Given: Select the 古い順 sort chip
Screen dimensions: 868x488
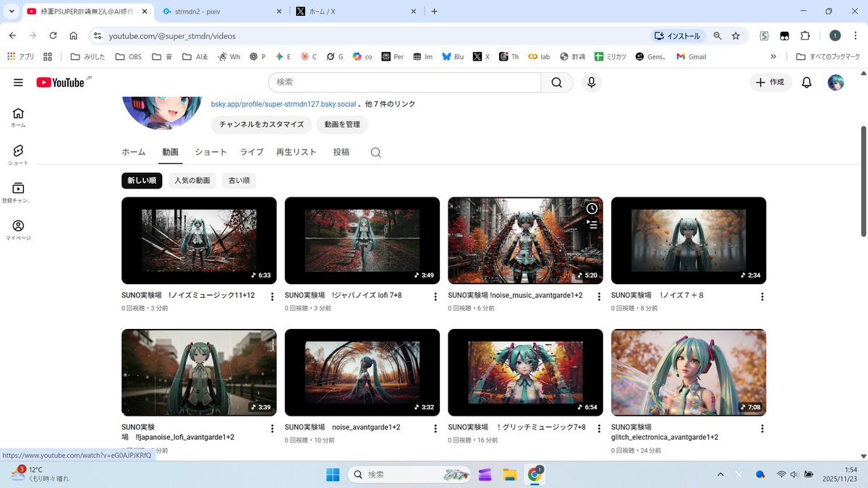Looking at the screenshot, I should pyautogui.click(x=239, y=181).
